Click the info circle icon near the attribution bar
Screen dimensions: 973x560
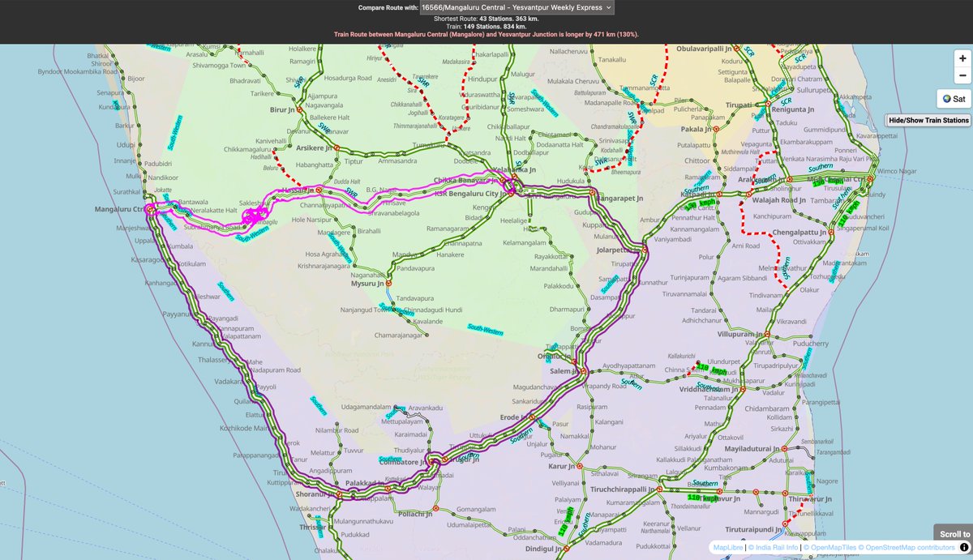(x=966, y=547)
